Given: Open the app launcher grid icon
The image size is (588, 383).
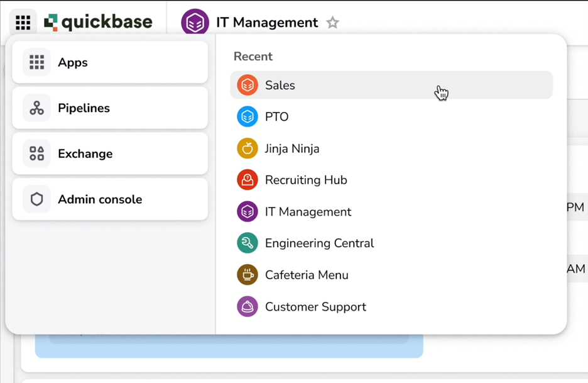Looking at the screenshot, I should [23, 23].
